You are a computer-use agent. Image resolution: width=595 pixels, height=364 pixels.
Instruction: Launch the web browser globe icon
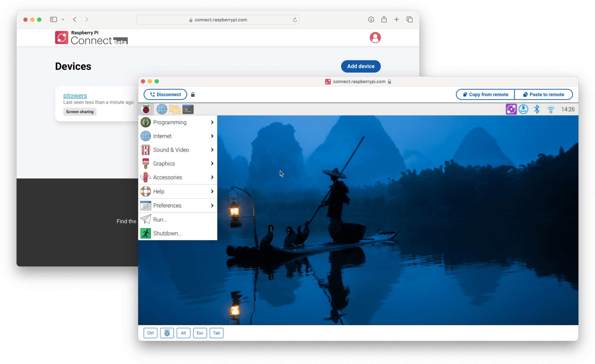[162, 109]
